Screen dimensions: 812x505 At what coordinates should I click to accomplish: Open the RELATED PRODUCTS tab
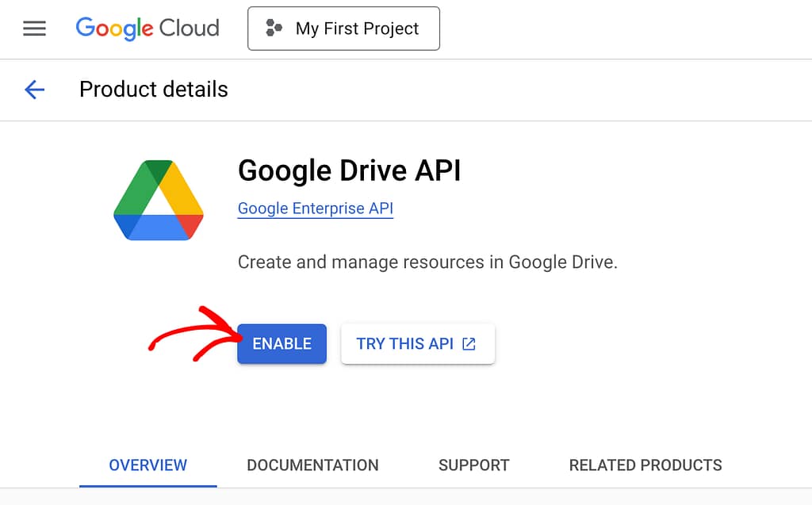click(x=645, y=465)
